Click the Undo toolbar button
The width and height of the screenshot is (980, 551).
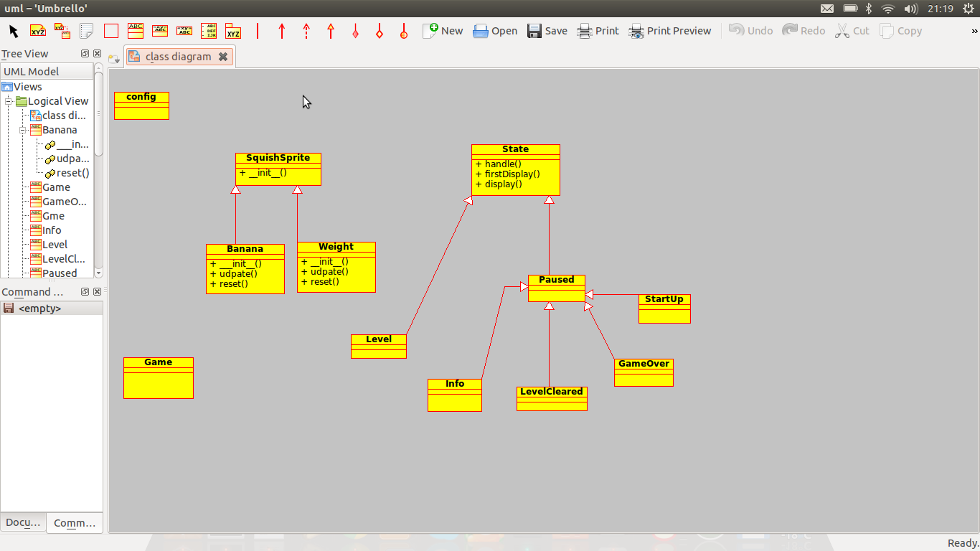pyautogui.click(x=751, y=31)
